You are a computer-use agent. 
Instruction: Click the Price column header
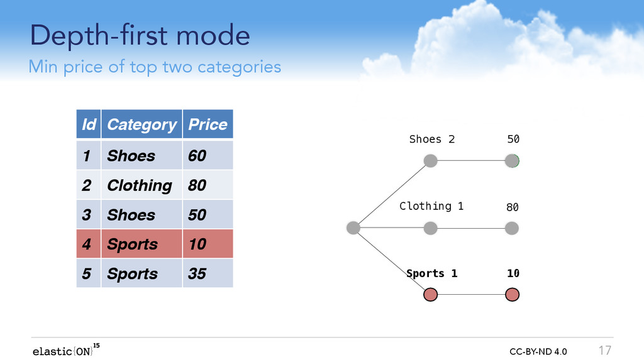click(x=208, y=124)
